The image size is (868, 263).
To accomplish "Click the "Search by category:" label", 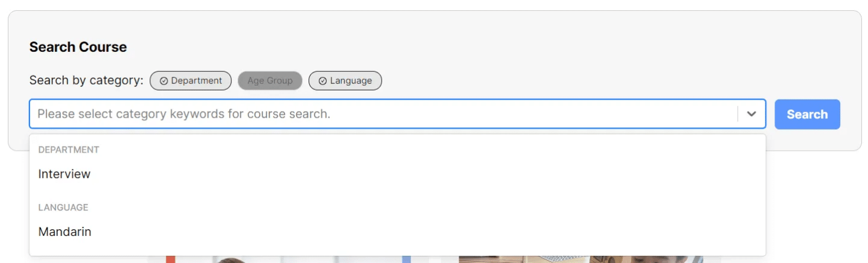I will coord(86,80).
